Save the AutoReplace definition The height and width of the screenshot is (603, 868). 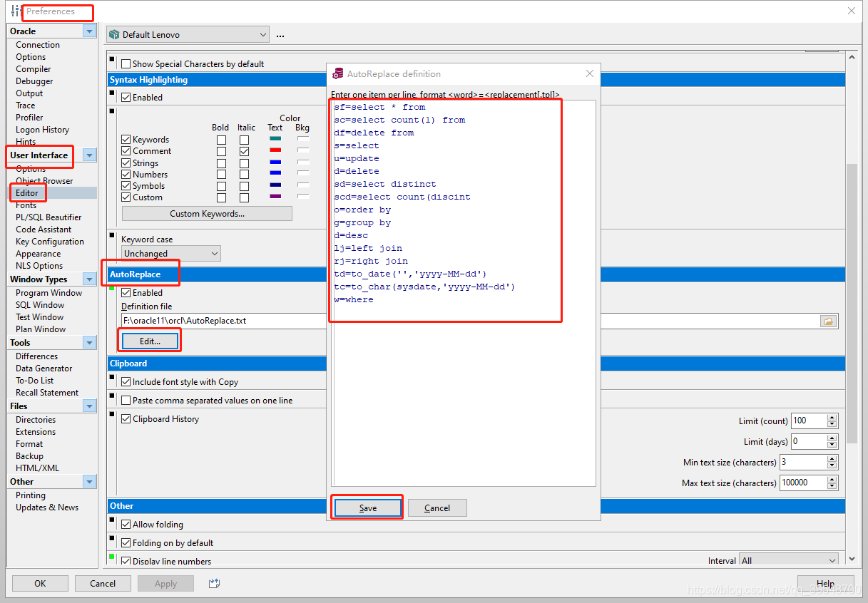[368, 507]
